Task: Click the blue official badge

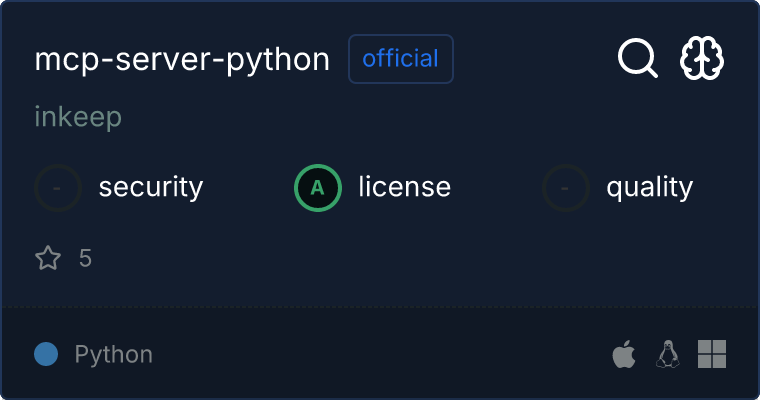Action: (400, 59)
